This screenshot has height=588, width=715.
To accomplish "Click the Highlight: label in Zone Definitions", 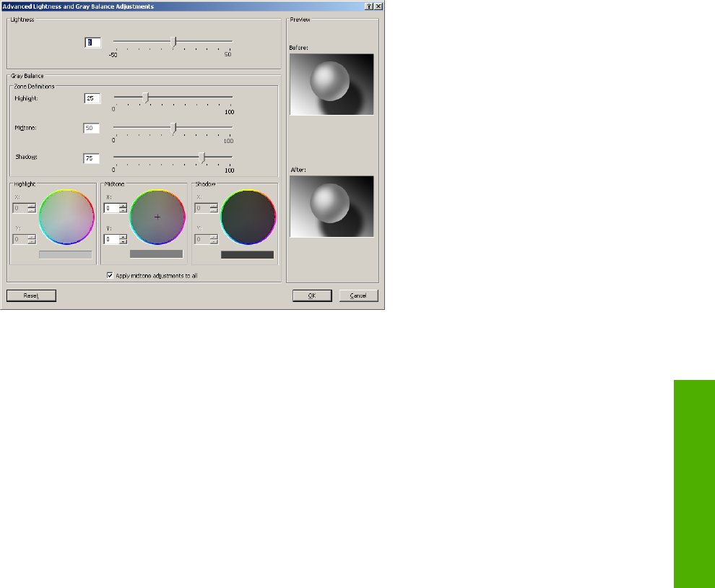I will click(27, 98).
